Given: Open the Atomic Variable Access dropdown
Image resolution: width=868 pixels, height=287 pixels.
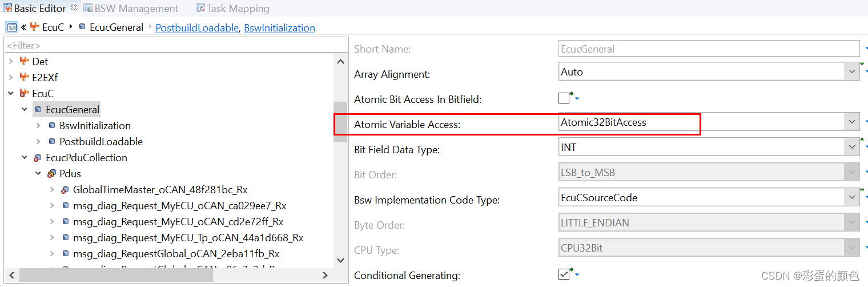Looking at the screenshot, I should (852, 122).
